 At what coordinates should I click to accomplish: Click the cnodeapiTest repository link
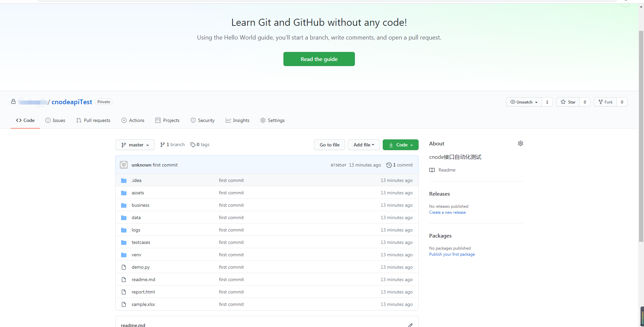coord(72,102)
